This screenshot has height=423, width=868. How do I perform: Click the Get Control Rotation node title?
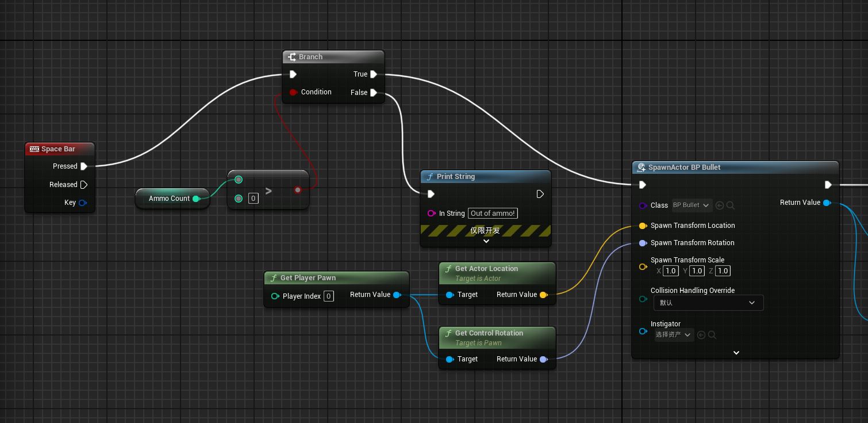click(x=489, y=333)
